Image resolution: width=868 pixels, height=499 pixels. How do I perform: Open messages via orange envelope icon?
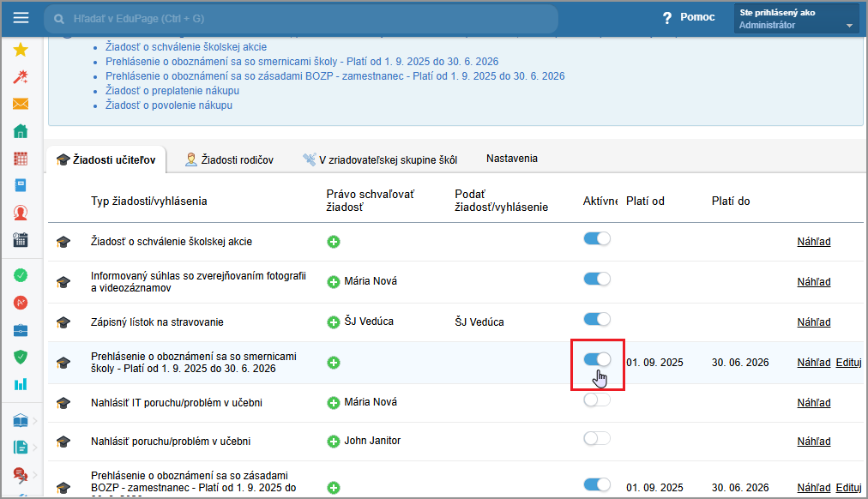[x=21, y=105]
